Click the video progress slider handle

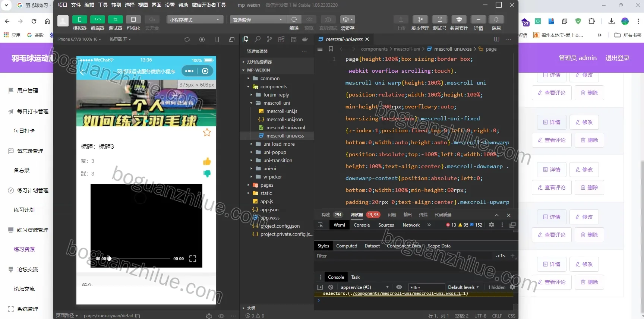pyautogui.click(x=109, y=258)
